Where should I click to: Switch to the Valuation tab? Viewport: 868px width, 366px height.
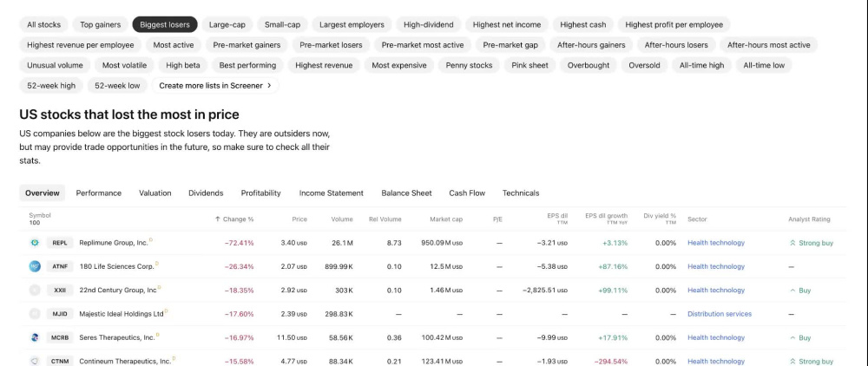[155, 193]
